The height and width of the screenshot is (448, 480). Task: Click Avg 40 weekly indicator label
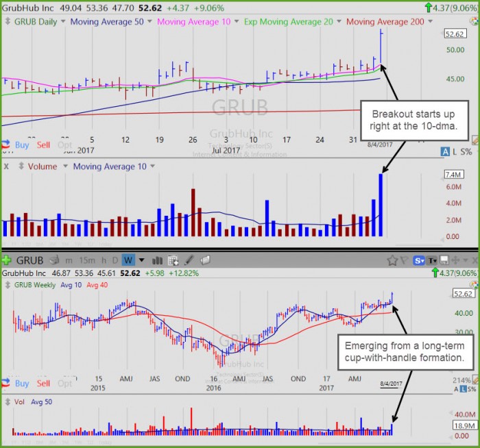coord(97,285)
